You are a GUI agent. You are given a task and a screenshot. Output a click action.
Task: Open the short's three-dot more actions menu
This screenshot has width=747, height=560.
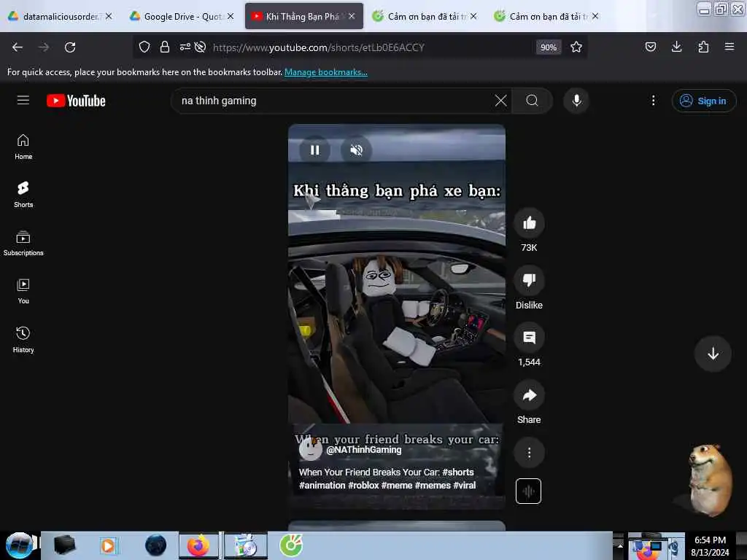click(529, 453)
